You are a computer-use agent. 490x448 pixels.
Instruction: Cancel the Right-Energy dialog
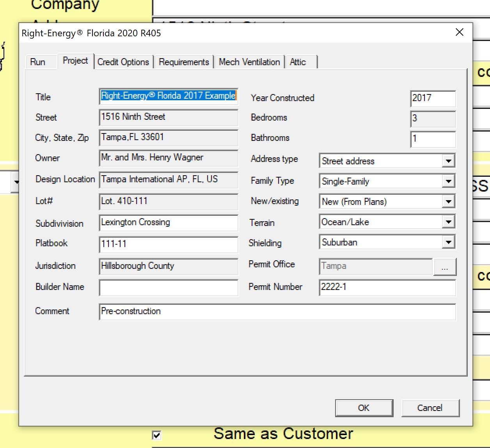tap(430, 408)
